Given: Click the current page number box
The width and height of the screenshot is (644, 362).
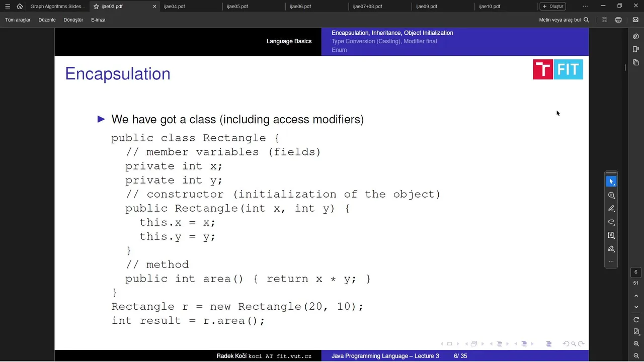Looking at the screenshot, I should pos(636,272).
